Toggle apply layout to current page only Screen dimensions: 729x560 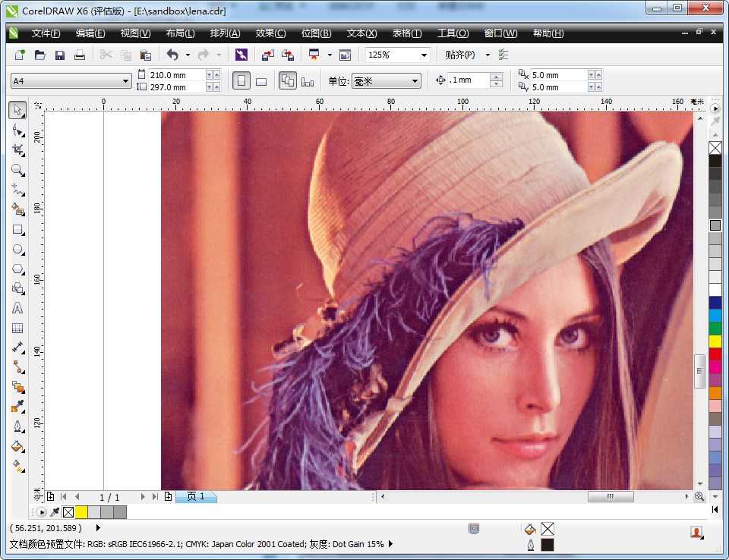[x=308, y=81]
